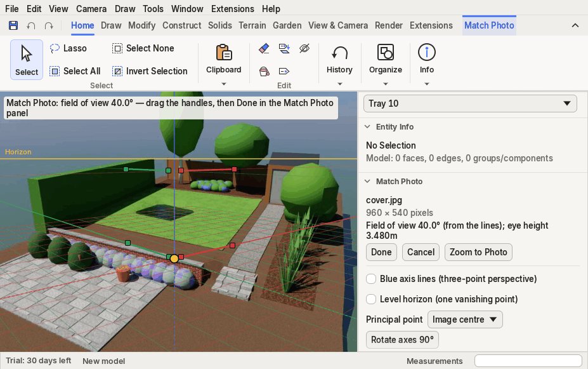Screen dimensions: 588x369
Task: Expand the Clipboard dropdown arrow
Action: (x=224, y=84)
